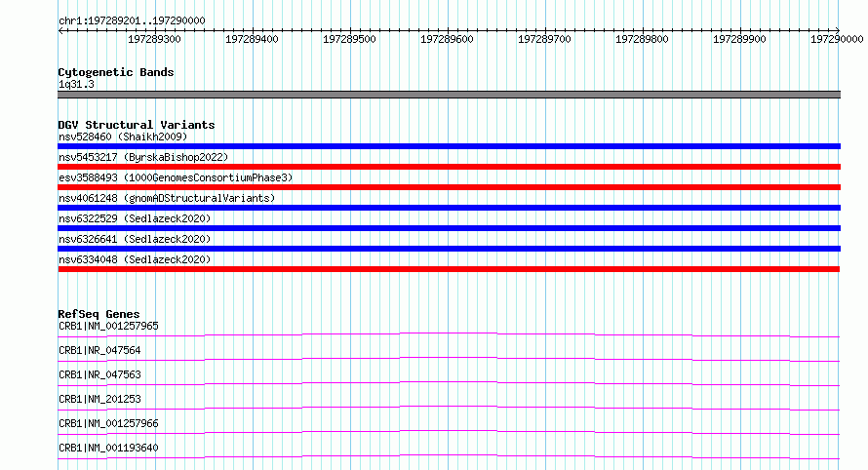Click the red bar under nsv6334048
This screenshot has height=470, width=868.
[449, 269]
